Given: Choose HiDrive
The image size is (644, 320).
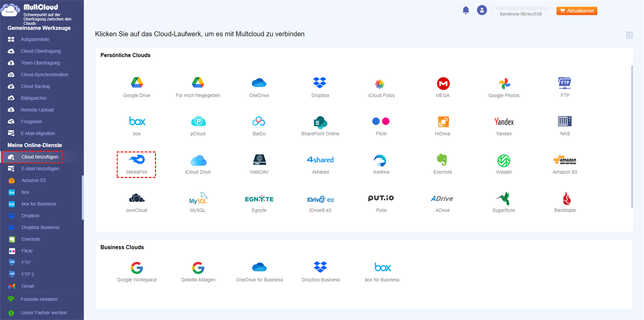Looking at the screenshot, I should tap(443, 122).
